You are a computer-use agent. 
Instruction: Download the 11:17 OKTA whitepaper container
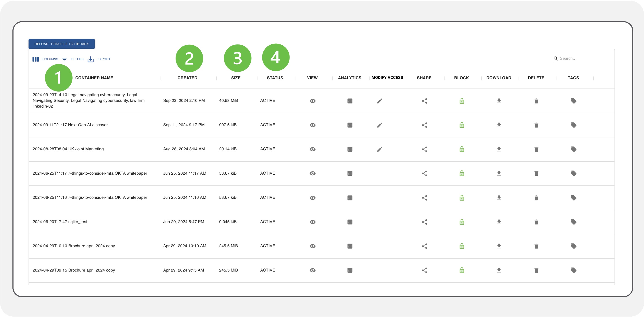tap(499, 173)
